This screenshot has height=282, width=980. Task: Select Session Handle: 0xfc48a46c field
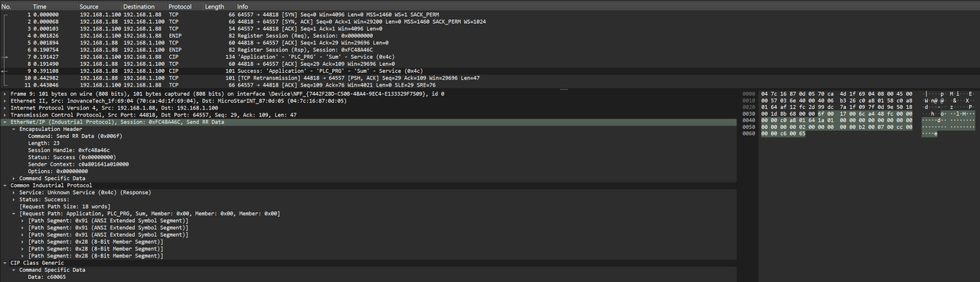point(69,150)
